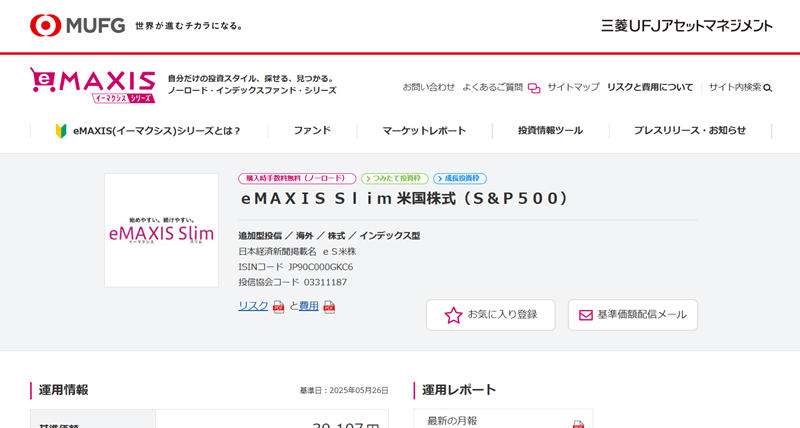Click the お問い合わせ link
Viewport: 800px width, 428px height.
tap(429, 87)
